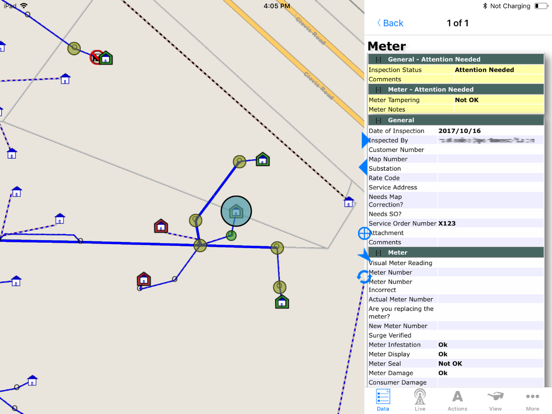The image size is (552, 414).
Task: Tap the Bluetooth icon in status bar
Action: (x=484, y=6)
